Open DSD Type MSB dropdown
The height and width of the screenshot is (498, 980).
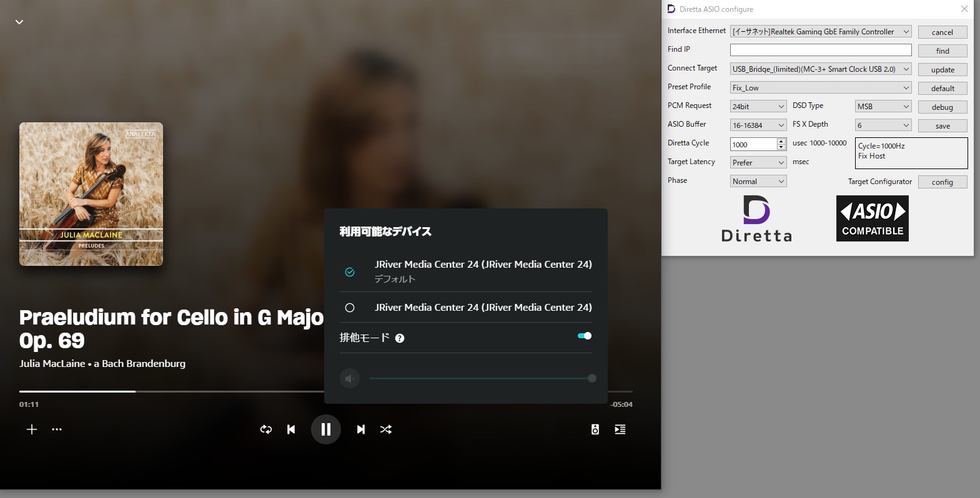(883, 106)
